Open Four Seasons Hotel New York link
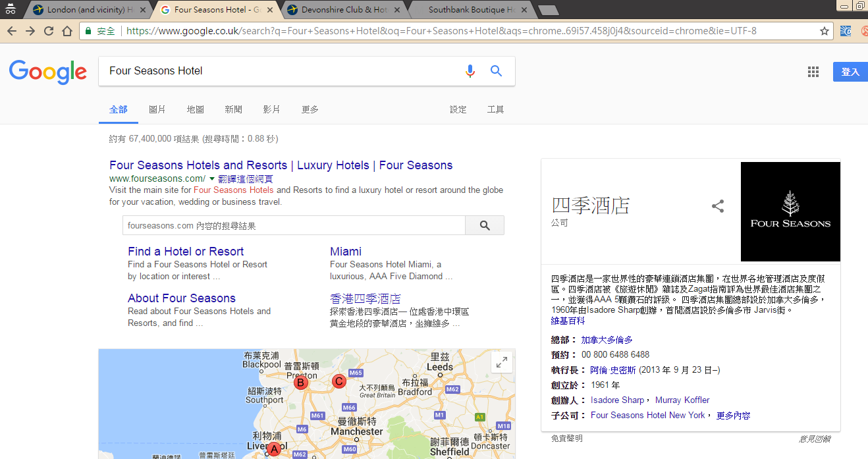This screenshot has width=868, height=459. [648, 415]
